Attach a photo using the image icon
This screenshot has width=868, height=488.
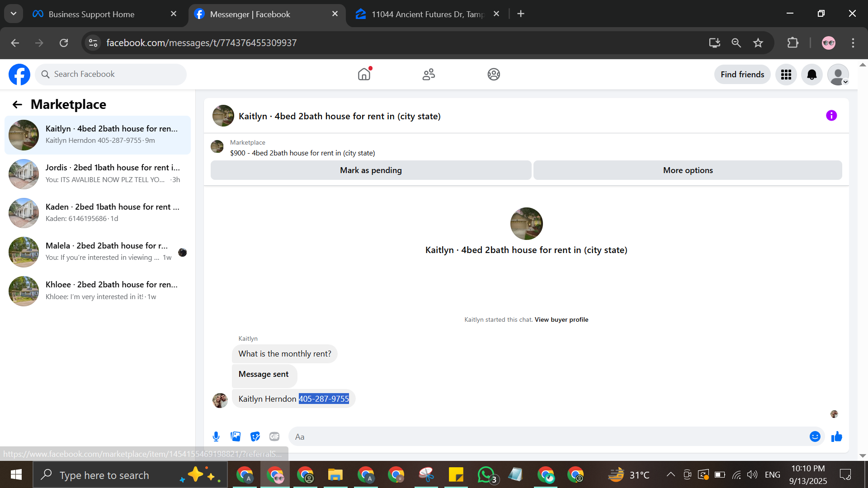point(236,436)
